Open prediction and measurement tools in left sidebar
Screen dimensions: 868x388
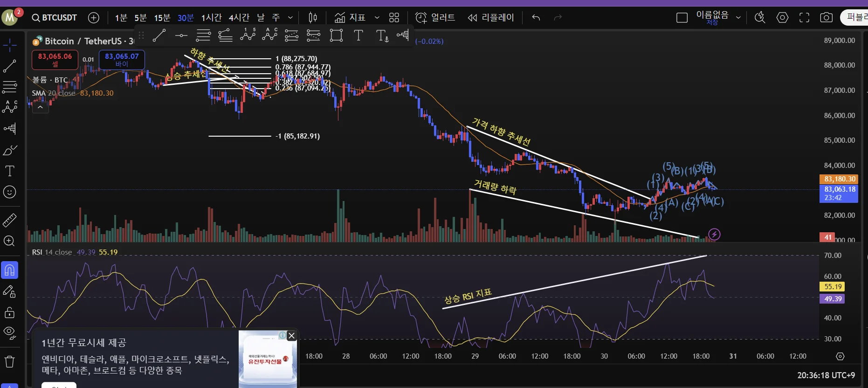10,128
